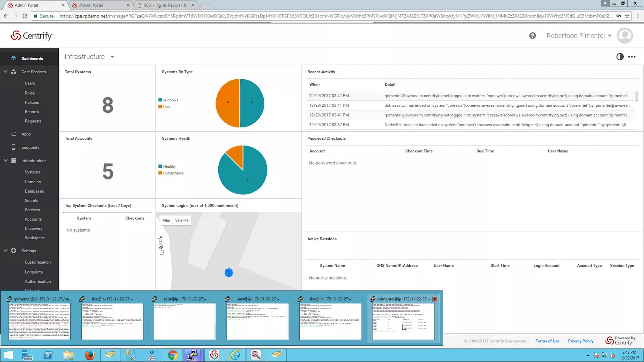Click the Powered by Centrify footer logo
Viewport: 644px width, 362px height.
point(620,341)
